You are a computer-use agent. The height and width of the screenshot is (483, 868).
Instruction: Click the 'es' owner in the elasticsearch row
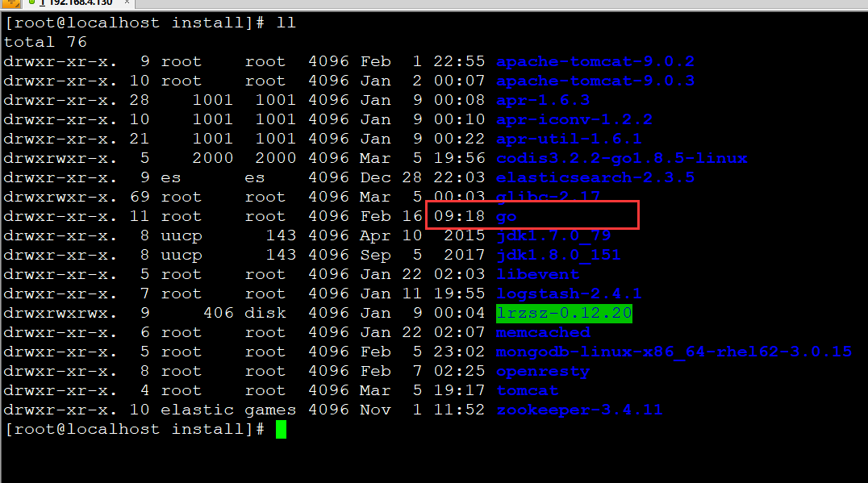(x=171, y=177)
